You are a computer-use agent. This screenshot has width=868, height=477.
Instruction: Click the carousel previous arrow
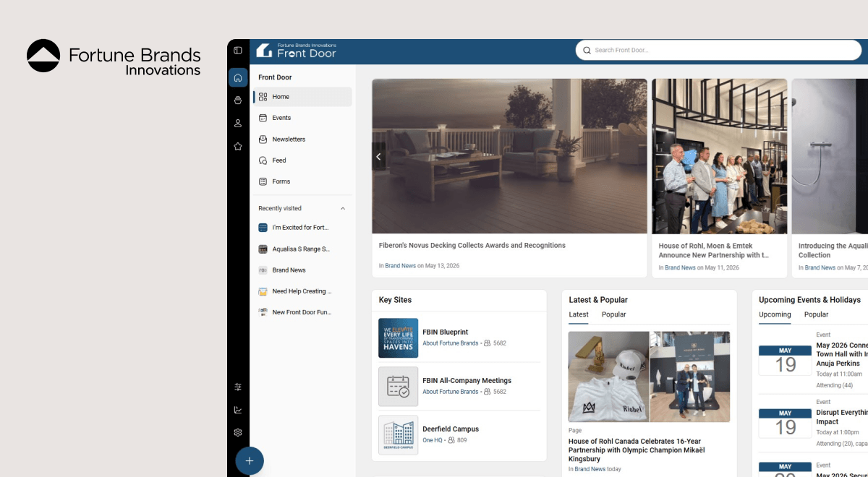[x=378, y=157]
